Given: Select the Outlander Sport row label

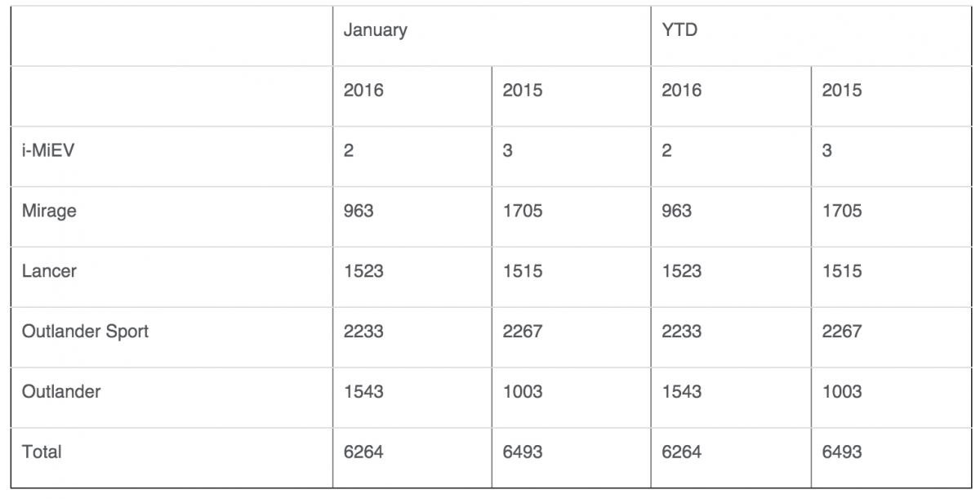Looking at the screenshot, I should coord(85,332).
